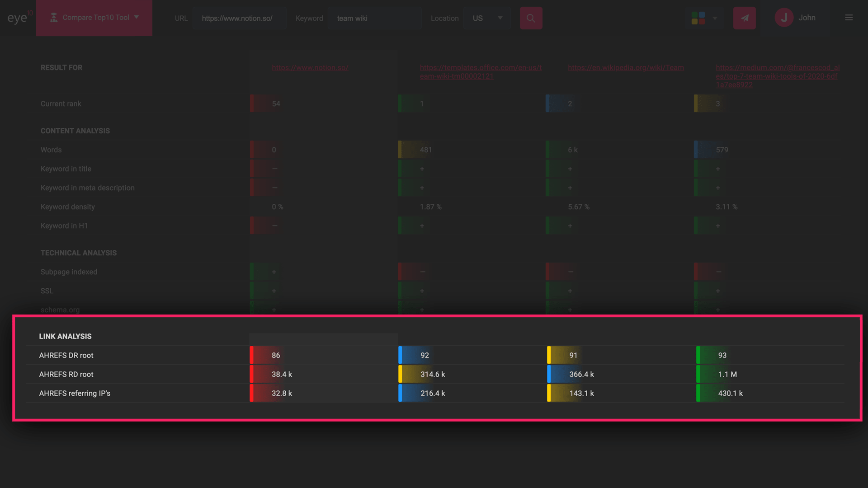Click the DR root value 93
The height and width of the screenshot is (488, 868).
pos(722,355)
